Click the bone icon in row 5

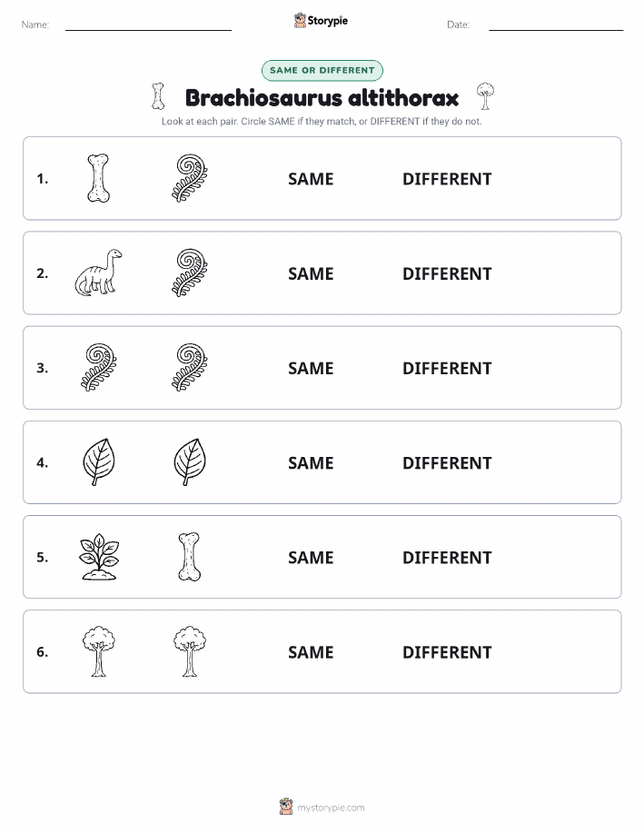tap(189, 557)
